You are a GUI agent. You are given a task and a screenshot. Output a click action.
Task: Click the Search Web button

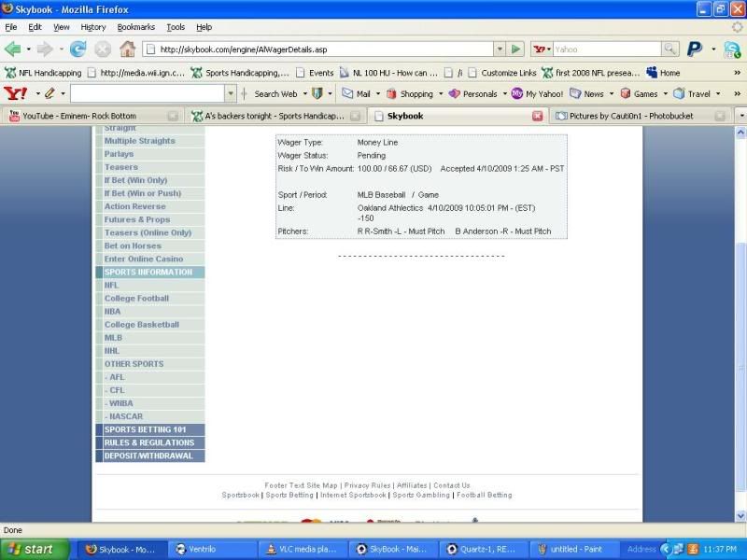[275, 94]
